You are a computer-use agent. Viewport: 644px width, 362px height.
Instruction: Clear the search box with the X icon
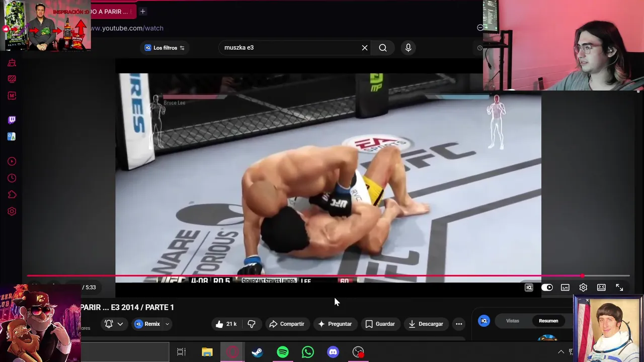365,48
